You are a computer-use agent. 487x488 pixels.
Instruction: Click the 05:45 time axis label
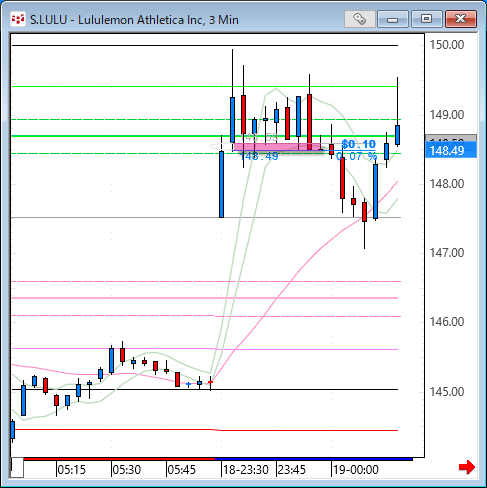pyautogui.click(x=181, y=470)
